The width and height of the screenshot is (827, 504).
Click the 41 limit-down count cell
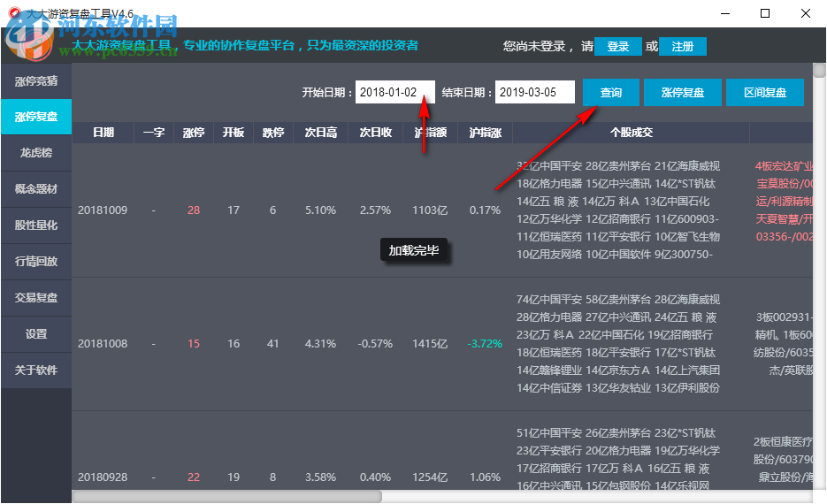pos(272,344)
